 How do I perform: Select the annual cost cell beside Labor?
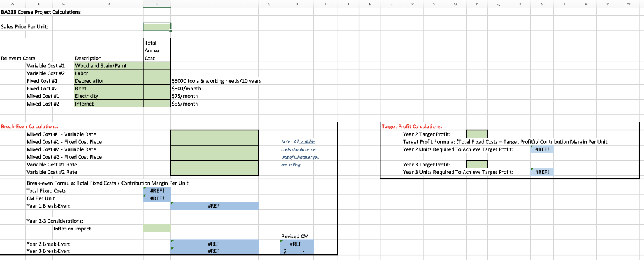tap(157, 73)
